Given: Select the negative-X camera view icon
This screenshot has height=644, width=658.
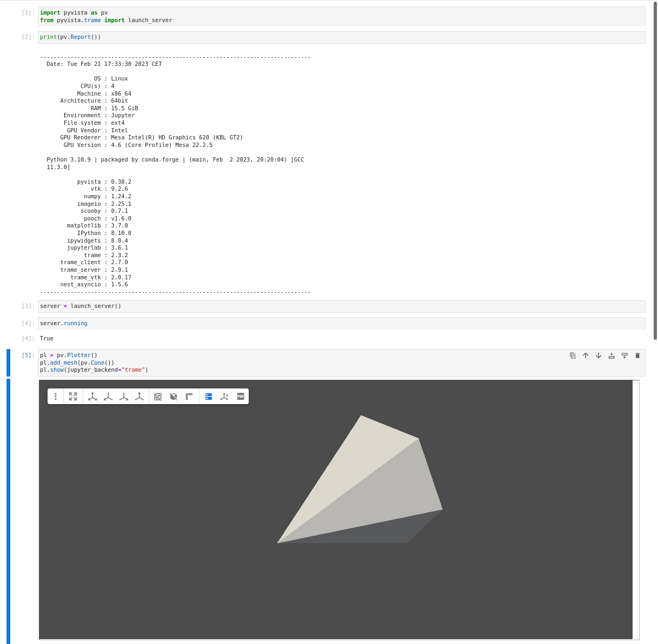Looking at the screenshot, I should (108, 396).
